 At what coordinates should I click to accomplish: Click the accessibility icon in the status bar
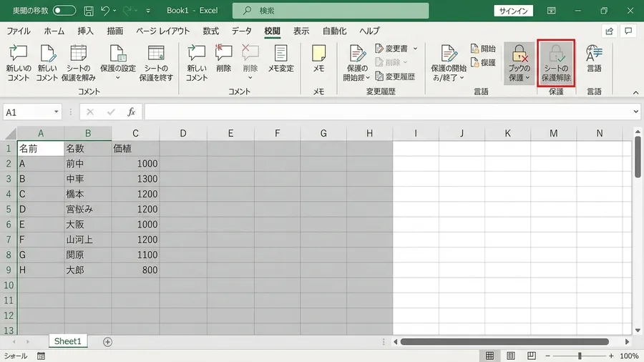pos(41,356)
